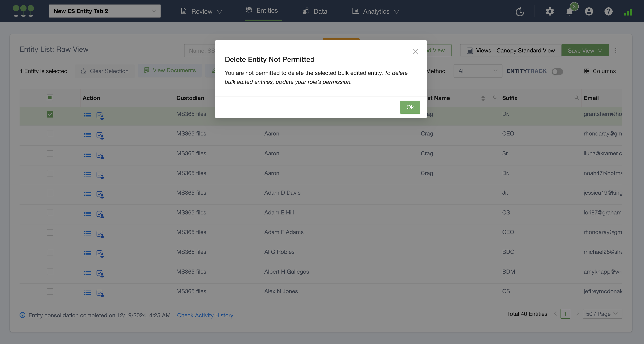The height and width of the screenshot is (344, 644).
Task: Click the vertical three-dots more options icon
Action: pyautogui.click(x=616, y=51)
